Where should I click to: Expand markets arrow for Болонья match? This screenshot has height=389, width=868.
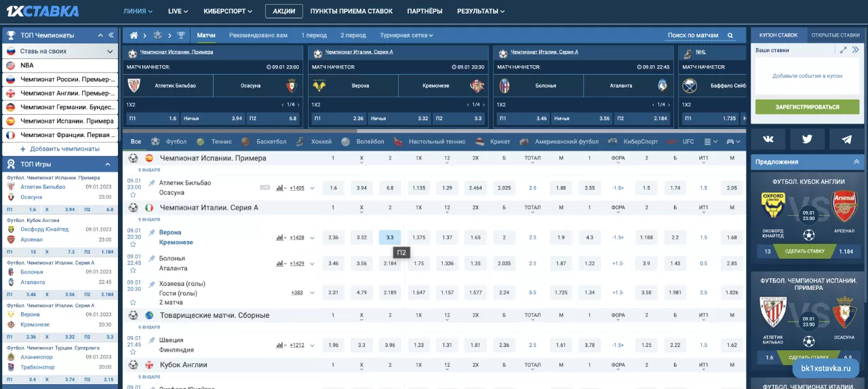pyautogui.click(x=312, y=263)
